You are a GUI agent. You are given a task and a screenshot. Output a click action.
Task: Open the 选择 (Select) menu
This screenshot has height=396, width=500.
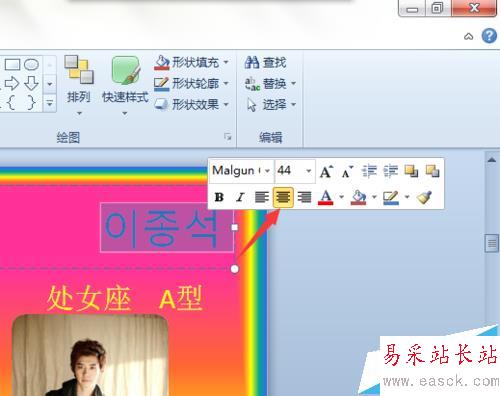pyautogui.click(x=271, y=105)
